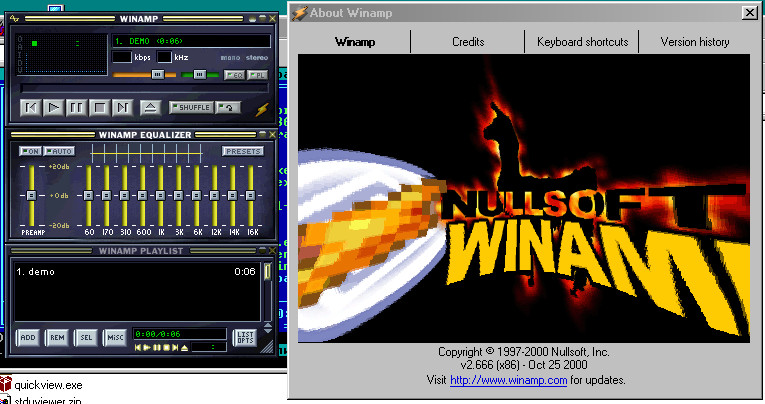Click the Winamp Equalizer window shade button
765x404 pixels.
[x=263, y=135]
